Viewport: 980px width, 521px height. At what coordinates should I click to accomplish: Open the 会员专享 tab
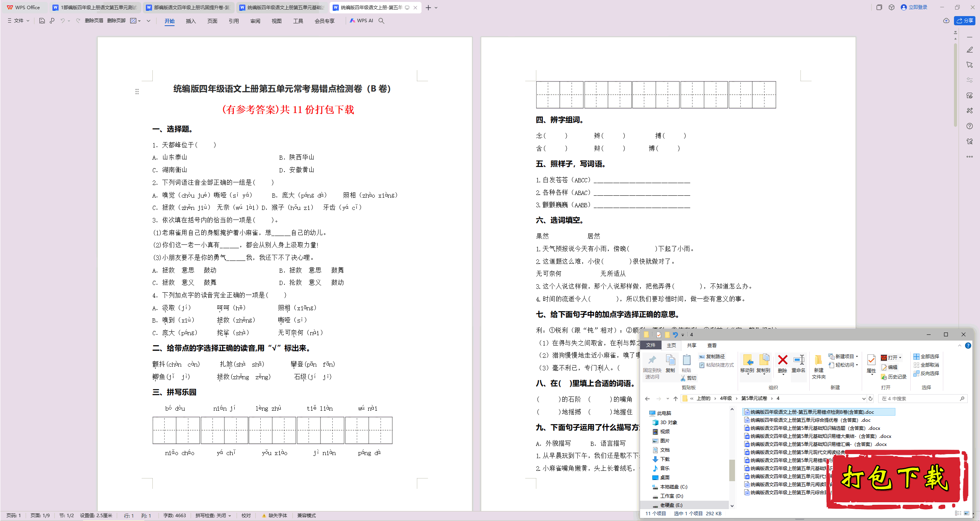(x=324, y=21)
